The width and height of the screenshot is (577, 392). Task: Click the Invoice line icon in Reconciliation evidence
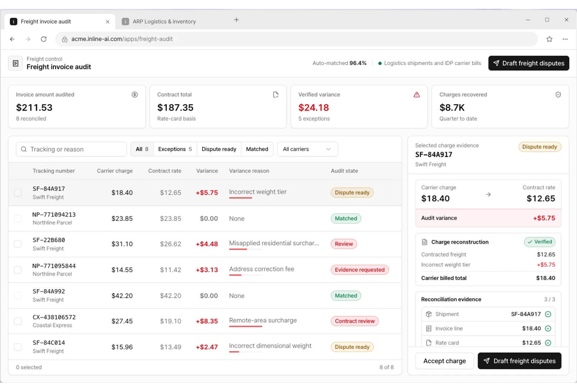coord(429,328)
